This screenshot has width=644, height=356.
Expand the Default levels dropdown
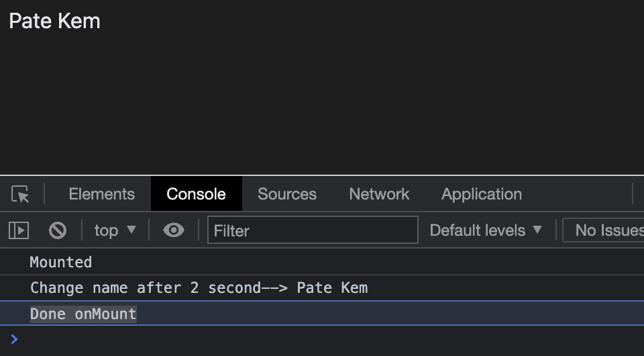485,230
